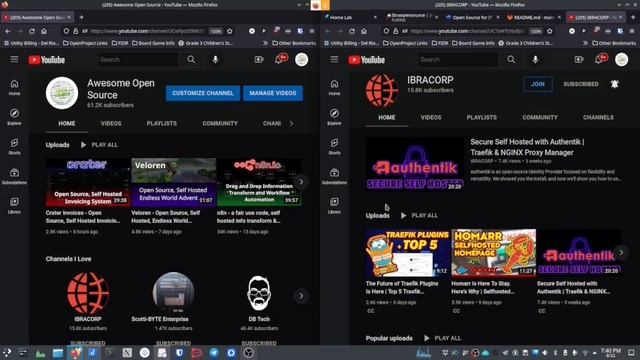The image size is (640, 360).
Task: Expand bookmarks overflow in right Firefox
Action: [585, 43]
